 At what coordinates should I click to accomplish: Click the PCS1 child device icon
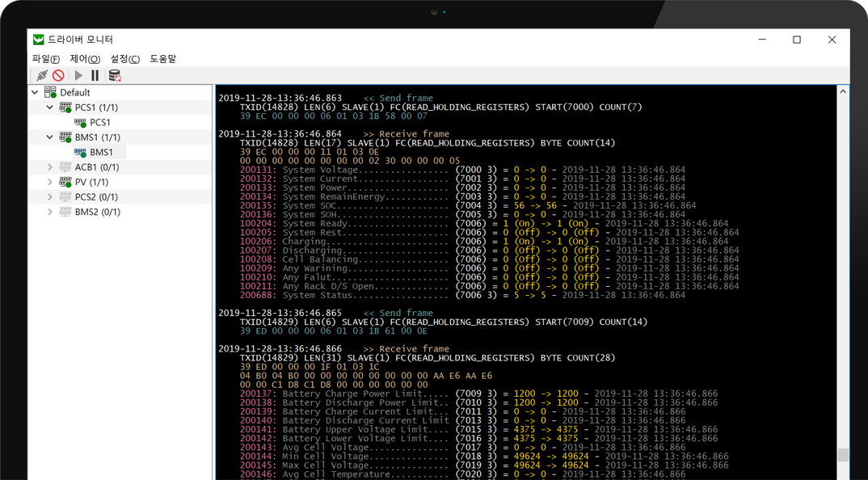[80, 122]
